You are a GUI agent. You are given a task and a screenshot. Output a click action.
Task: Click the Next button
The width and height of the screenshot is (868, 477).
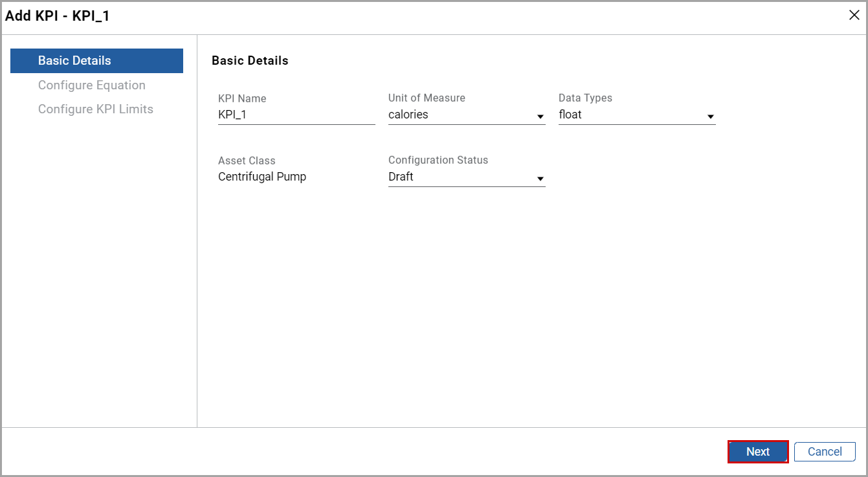757,451
